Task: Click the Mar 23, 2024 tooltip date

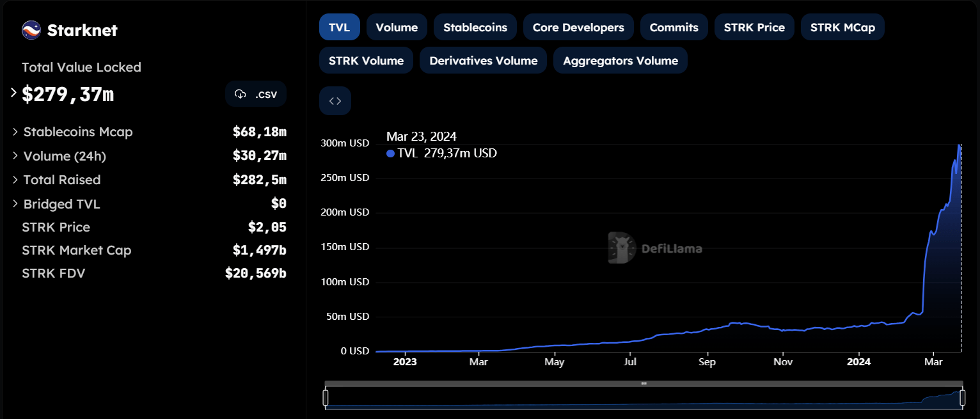Action: click(422, 136)
